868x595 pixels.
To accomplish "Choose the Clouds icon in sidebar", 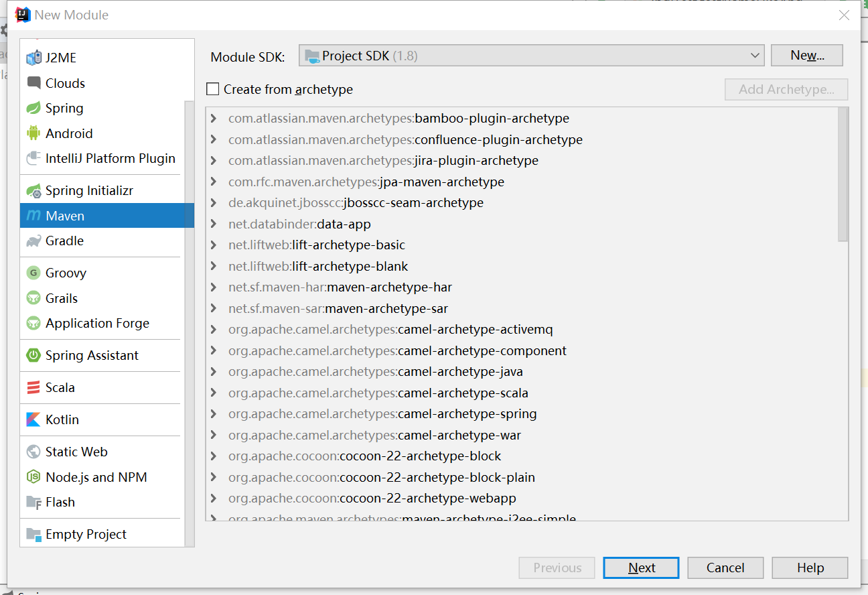I will 33,83.
